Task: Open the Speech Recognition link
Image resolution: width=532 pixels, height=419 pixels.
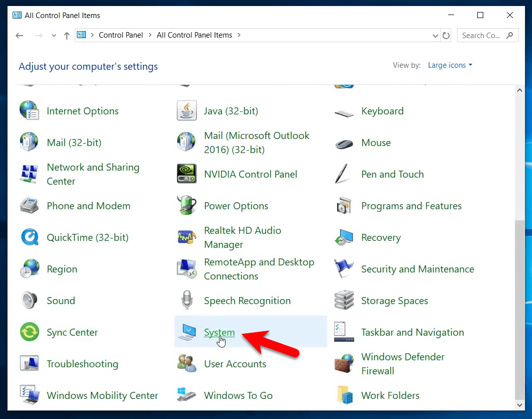Action: [247, 301]
